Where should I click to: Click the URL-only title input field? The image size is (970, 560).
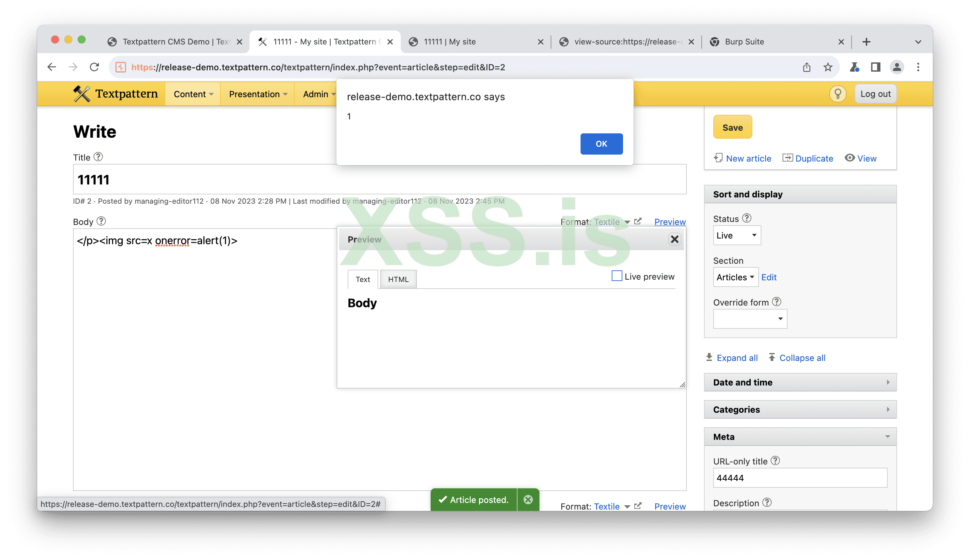tap(799, 478)
